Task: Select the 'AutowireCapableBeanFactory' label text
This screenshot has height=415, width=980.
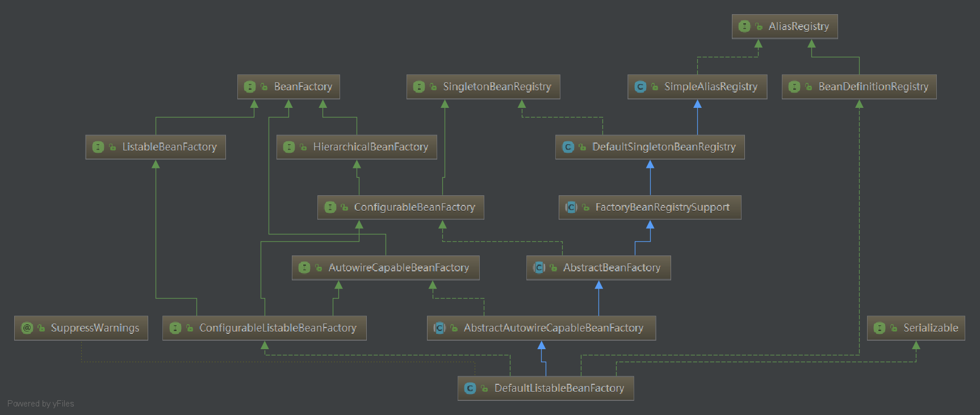Action: tap(399, 267)
